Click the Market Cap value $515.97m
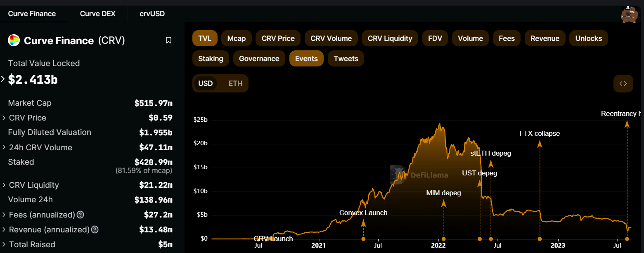Screen dimensions: 644x253 click(x=153, y=103)
